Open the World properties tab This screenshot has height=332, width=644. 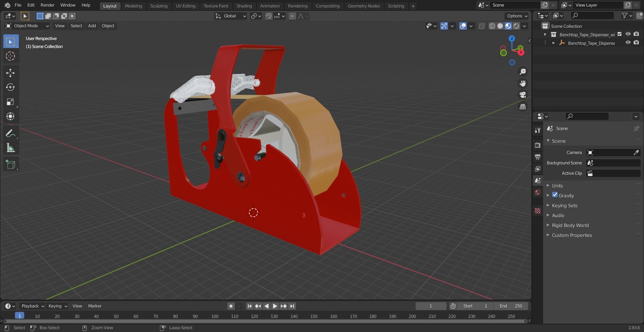(537, 193)
